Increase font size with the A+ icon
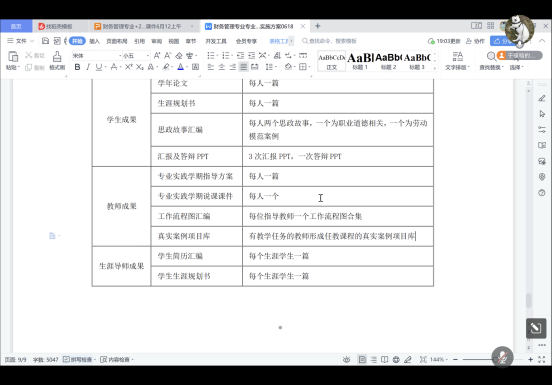 [x=157, y=55]
